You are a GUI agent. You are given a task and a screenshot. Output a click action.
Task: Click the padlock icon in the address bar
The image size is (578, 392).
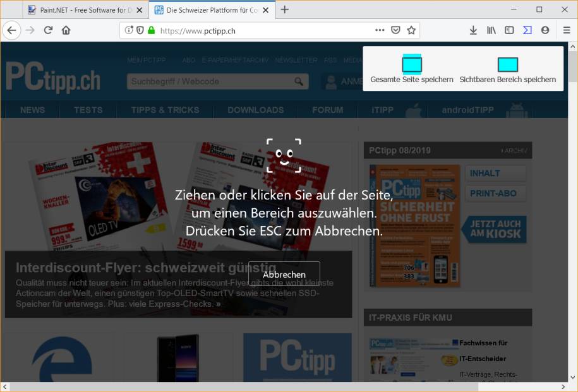point(151,29)
